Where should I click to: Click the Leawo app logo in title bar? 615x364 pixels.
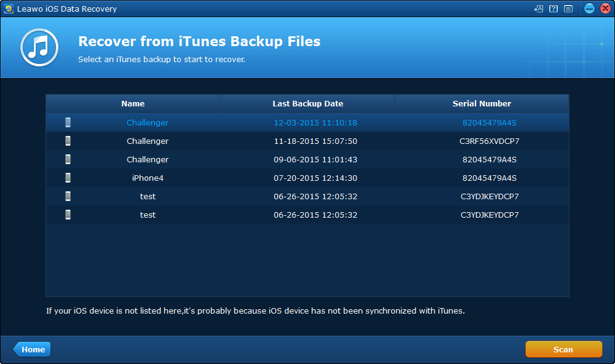coord(8,9)
